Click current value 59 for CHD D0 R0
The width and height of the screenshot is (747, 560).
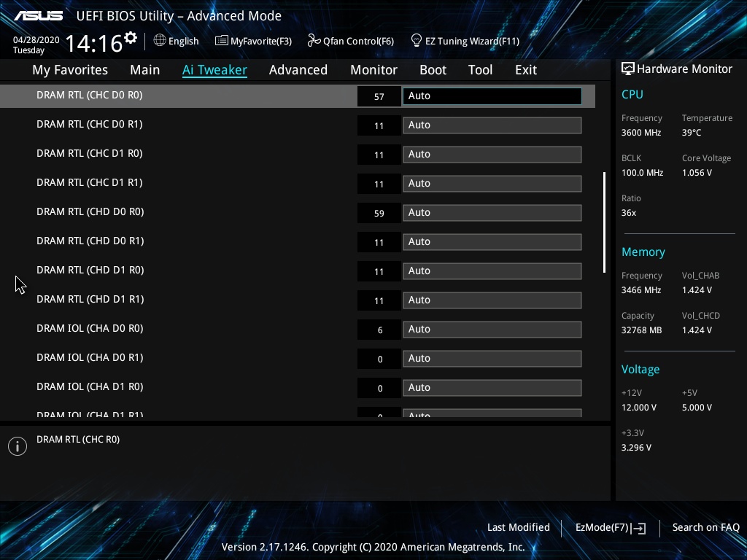pyautogui.click(x=379, y=214)
